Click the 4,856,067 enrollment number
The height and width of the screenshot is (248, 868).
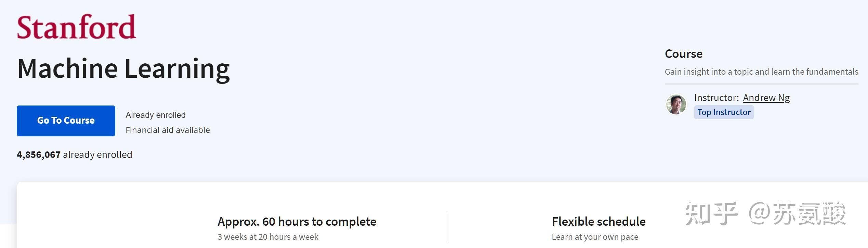[39, 155]
